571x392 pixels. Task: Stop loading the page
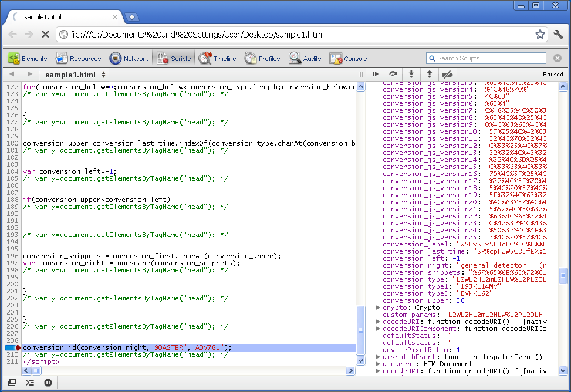45,35
